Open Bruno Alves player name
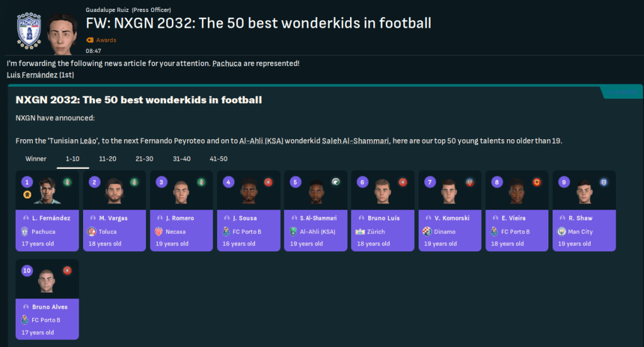The width and height of the screenshot is (644, 347). click(50, 307)
